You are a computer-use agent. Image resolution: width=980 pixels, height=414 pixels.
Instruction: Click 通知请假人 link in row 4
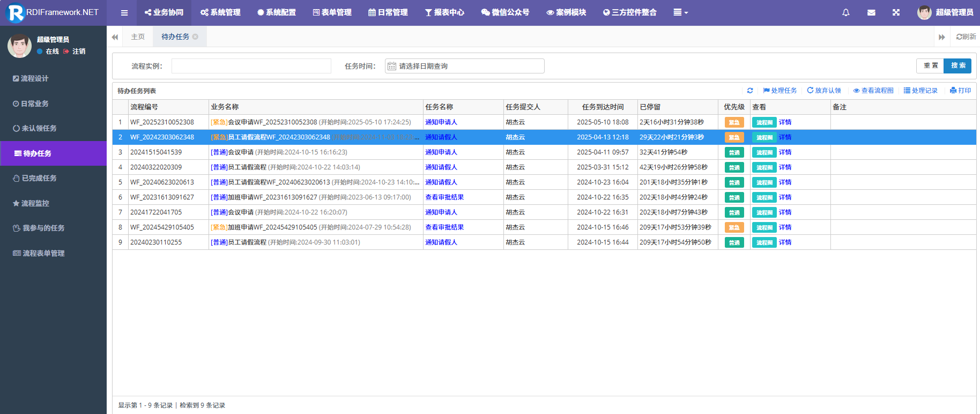441,167
